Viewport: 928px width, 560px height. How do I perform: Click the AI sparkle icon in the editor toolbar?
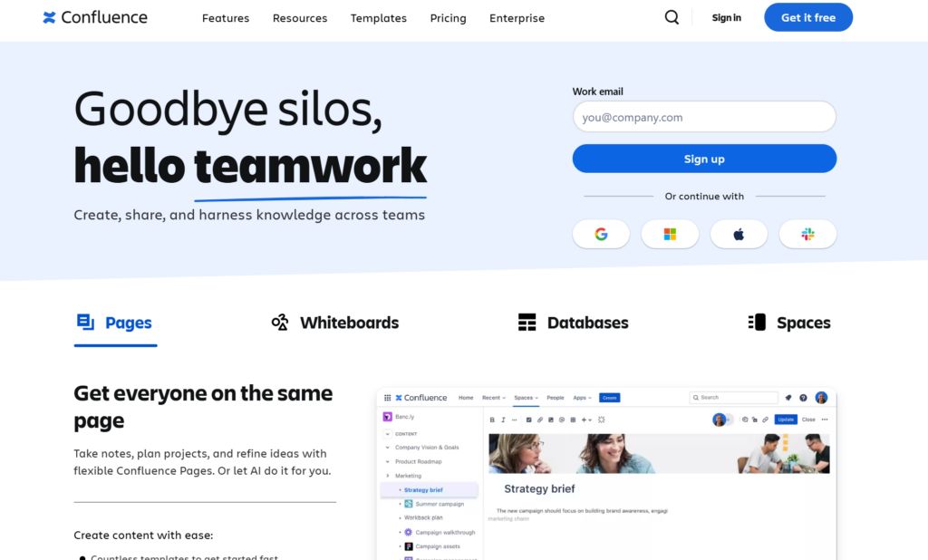[x=602, y=420]
